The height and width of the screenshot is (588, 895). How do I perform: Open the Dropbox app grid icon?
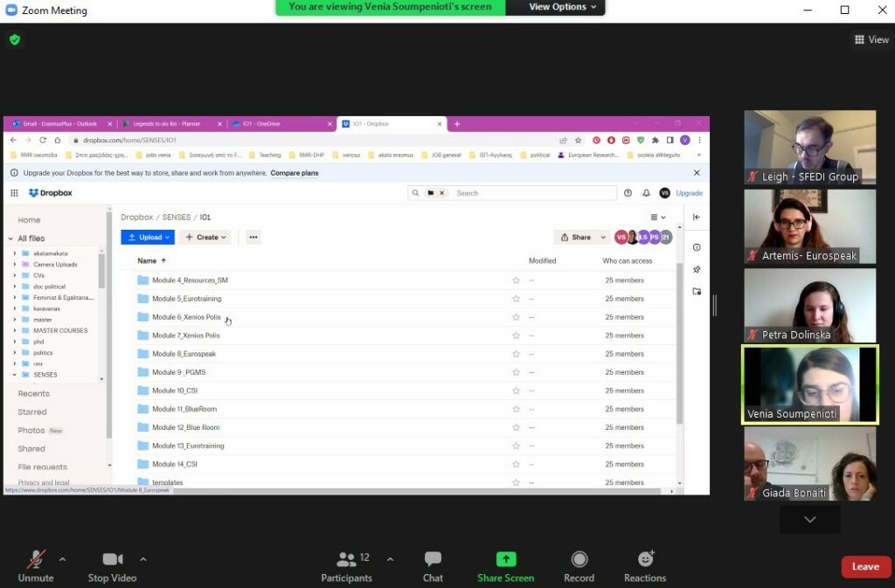[14, 193]
